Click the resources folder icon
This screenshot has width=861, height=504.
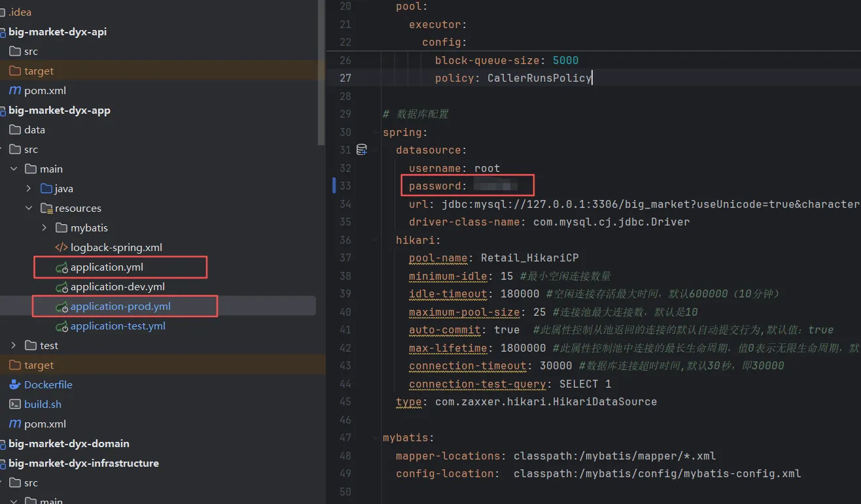point(46,208)
